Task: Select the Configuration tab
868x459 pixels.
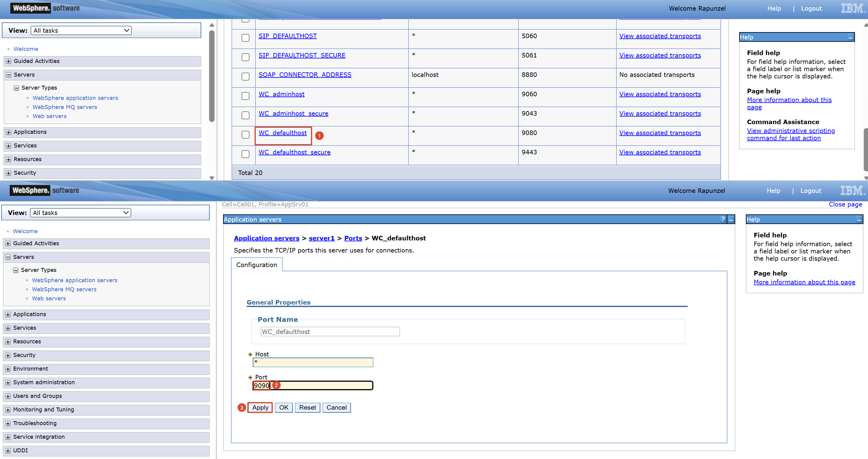Action: coord(256,265)
